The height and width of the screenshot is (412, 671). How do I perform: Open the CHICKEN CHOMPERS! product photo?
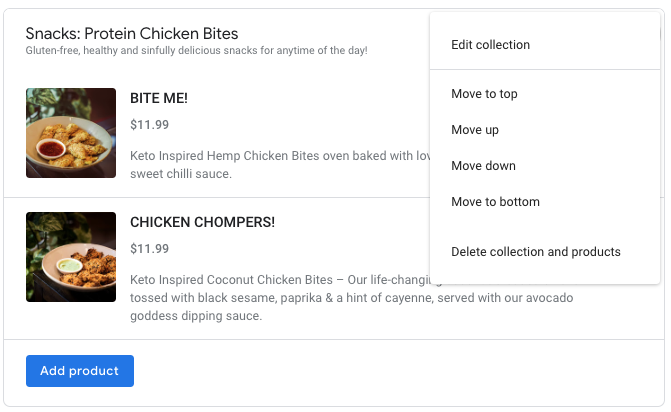click(x=71, y=257)
